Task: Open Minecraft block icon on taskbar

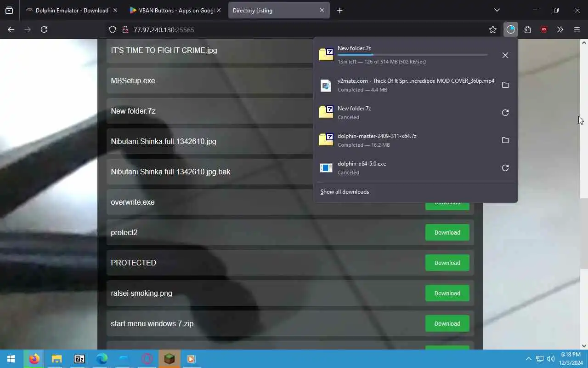Action: (x=169, y=359)
